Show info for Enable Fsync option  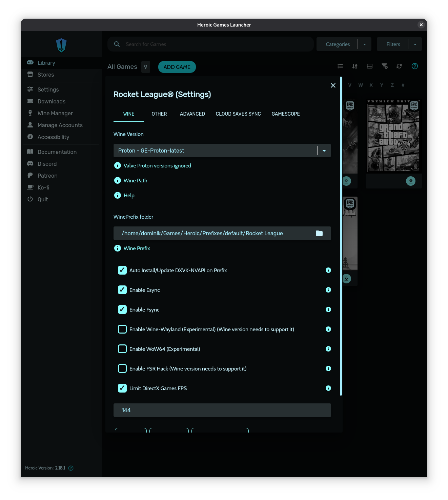coord(328,309)
